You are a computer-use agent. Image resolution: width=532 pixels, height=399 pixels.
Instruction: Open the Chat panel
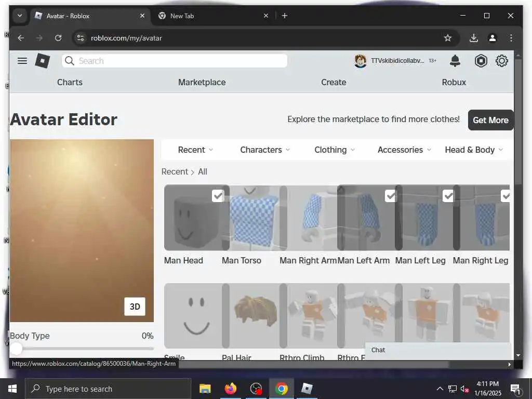pyautogui.click(x=437, y=350)
